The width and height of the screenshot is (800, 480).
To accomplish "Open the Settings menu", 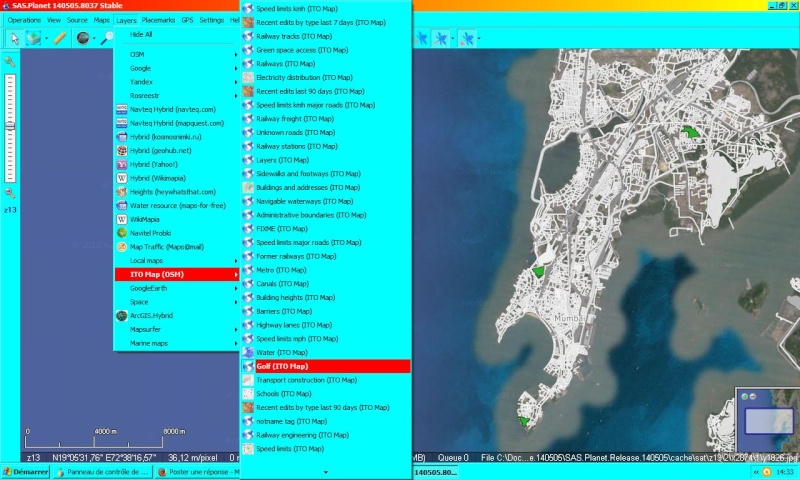I will [x=212, y=20].
